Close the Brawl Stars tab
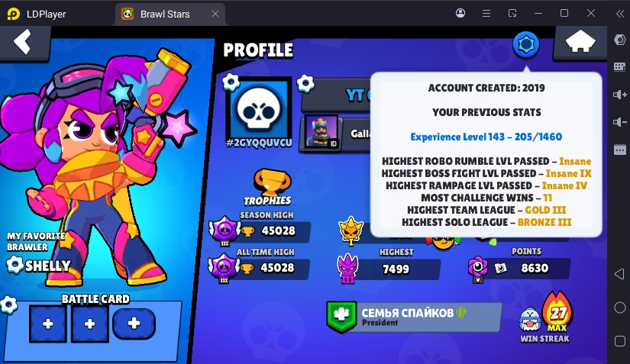Screen dimensions: 630x364 coord(215,14)
